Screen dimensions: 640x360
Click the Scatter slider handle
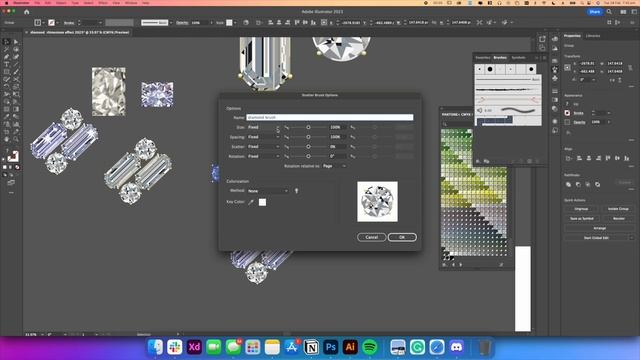pyautogui.click(x=308, y=147)
